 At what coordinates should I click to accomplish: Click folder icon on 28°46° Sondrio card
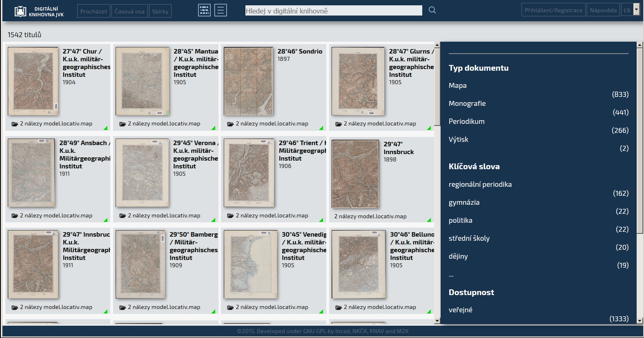point(230,124)
